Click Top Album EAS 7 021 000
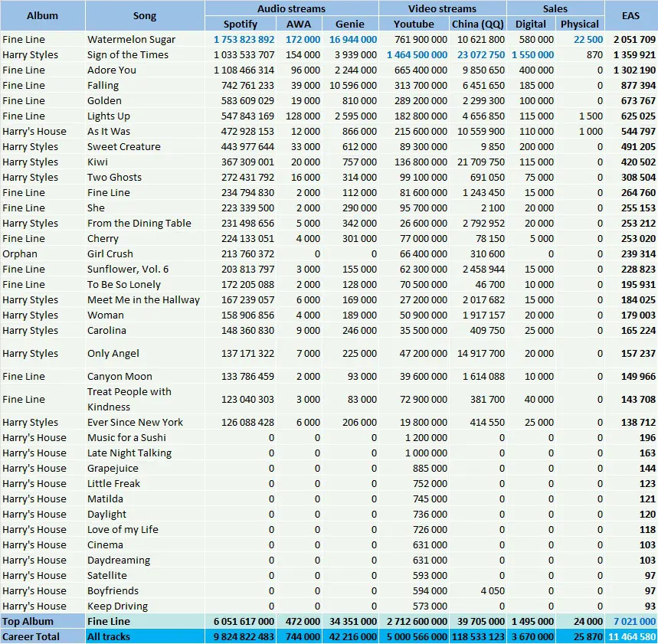The height and width of the screenshot is (644, 658). (634, 621)
